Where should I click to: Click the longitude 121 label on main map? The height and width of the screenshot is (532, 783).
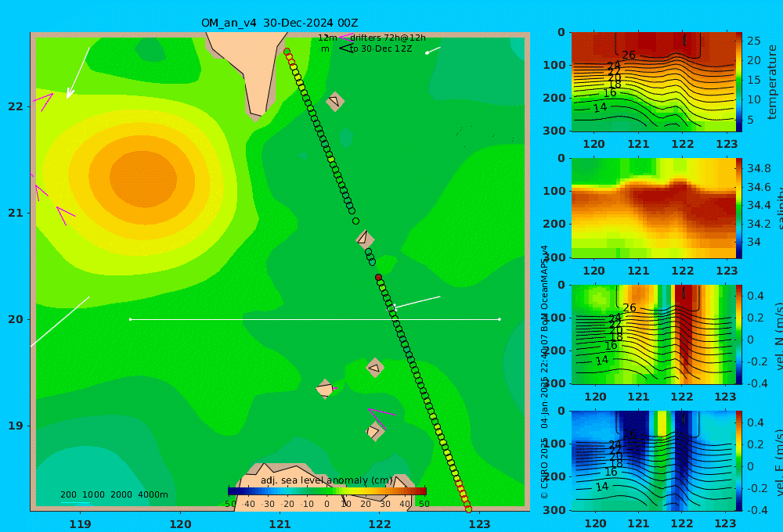pyautogui.click(x=280, y=524)
